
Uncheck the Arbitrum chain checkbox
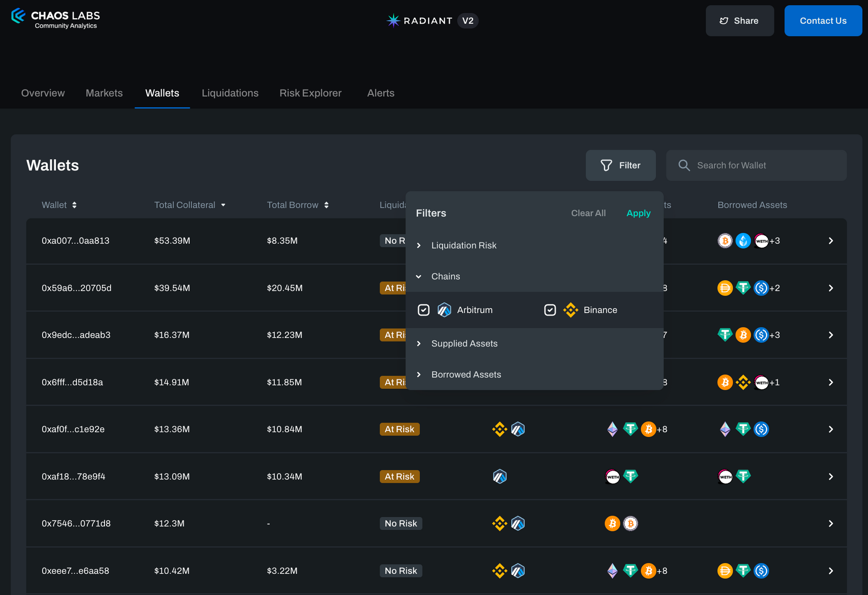(424, 310)
